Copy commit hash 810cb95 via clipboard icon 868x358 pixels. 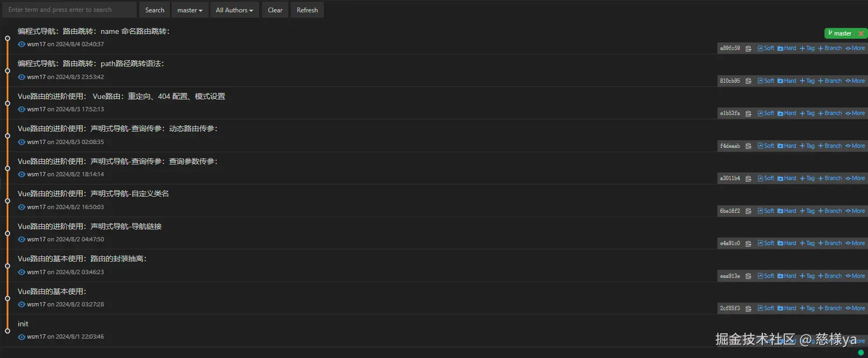pyautogui.click(x=748, y=81)
